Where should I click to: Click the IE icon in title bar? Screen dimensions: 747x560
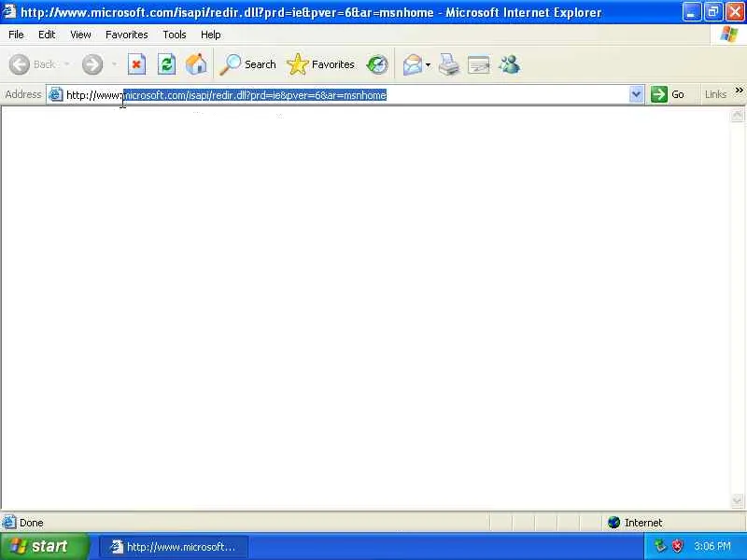click(x=9, y=11)
